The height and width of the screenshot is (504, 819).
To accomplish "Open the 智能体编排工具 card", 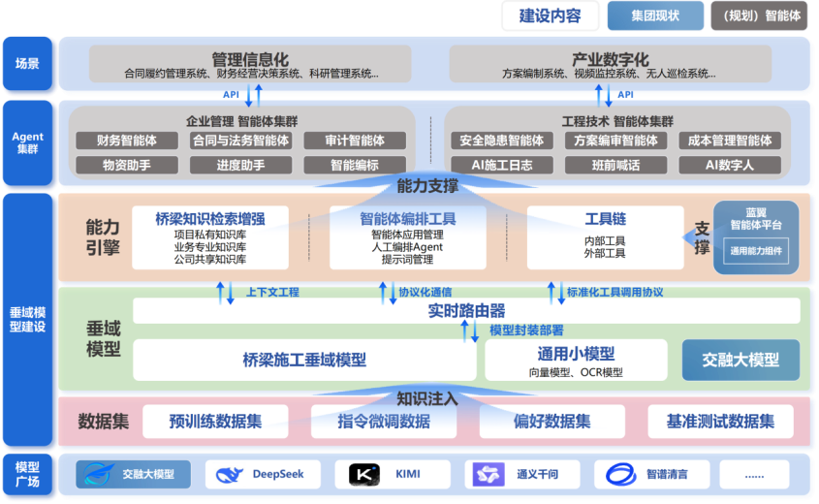I will point(407,237).
